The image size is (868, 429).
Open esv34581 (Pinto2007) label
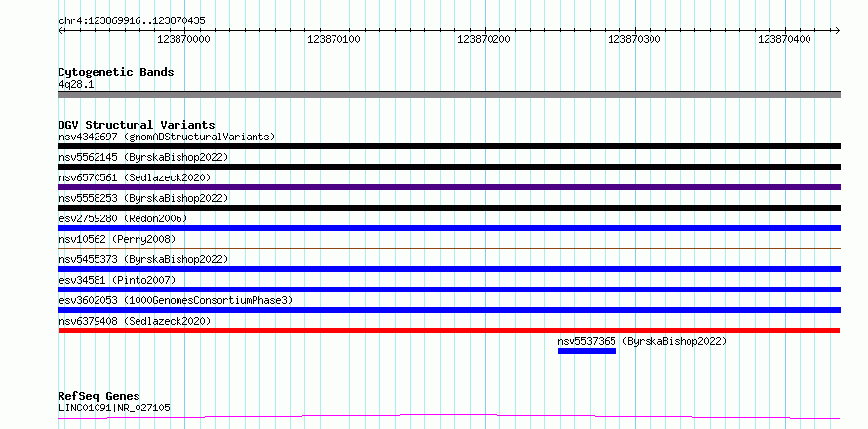[117, 280]
